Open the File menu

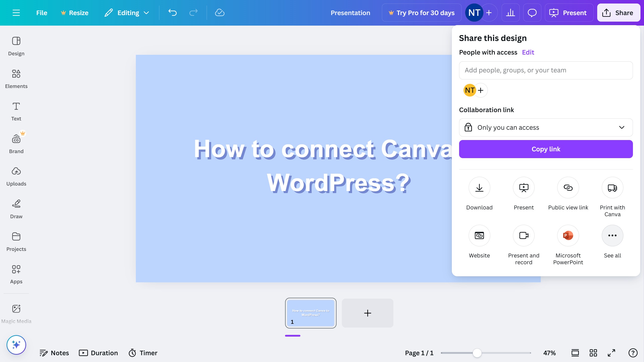click(x=42, y=13)
